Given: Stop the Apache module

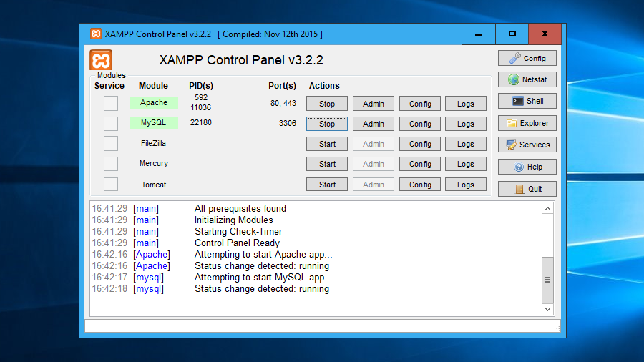Looking at the screenshot, I should tap(327, 104).
